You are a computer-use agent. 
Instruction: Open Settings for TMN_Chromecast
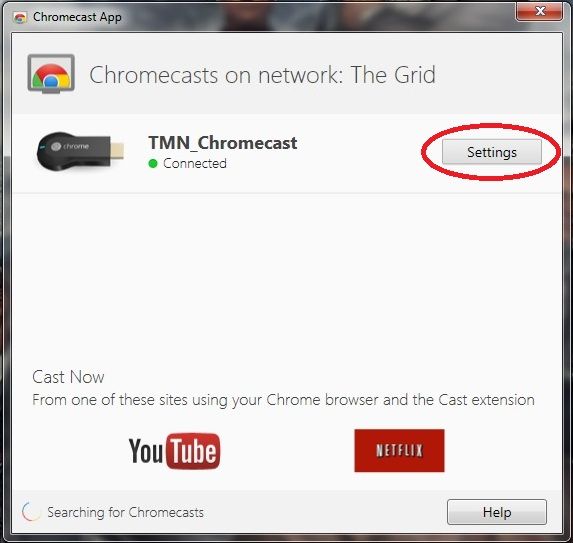[x=492, y=152]
